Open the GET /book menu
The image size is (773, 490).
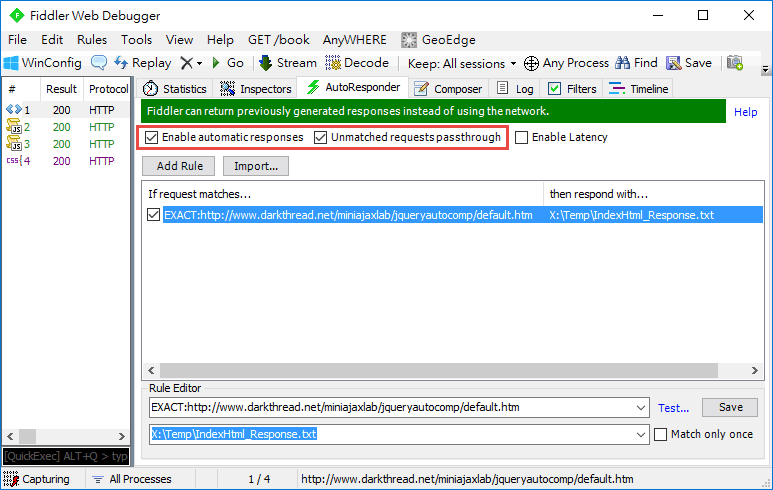pyautogui.click(x=279, y=40)
